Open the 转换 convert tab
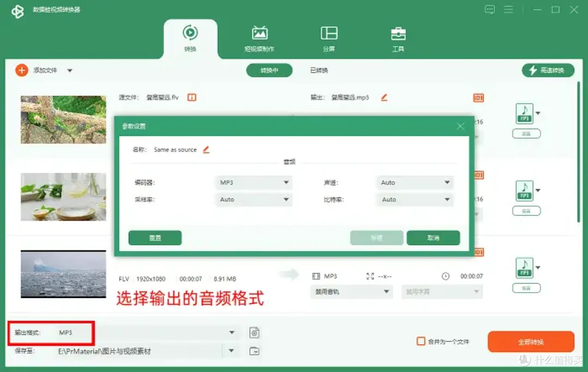588x372 pixels. point(190,39)
